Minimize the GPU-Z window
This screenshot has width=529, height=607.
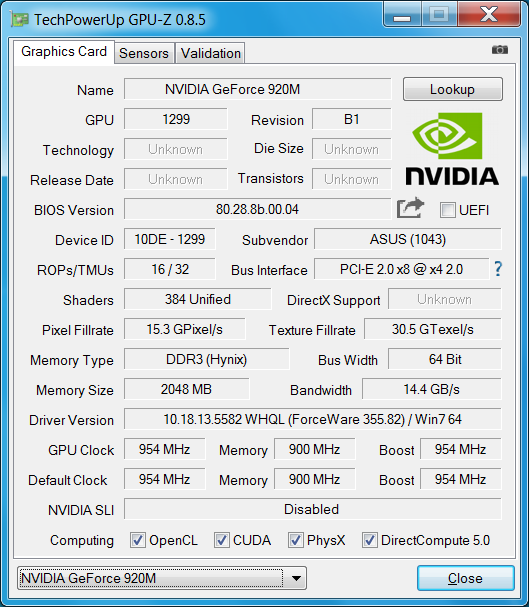tap(402, 15)
